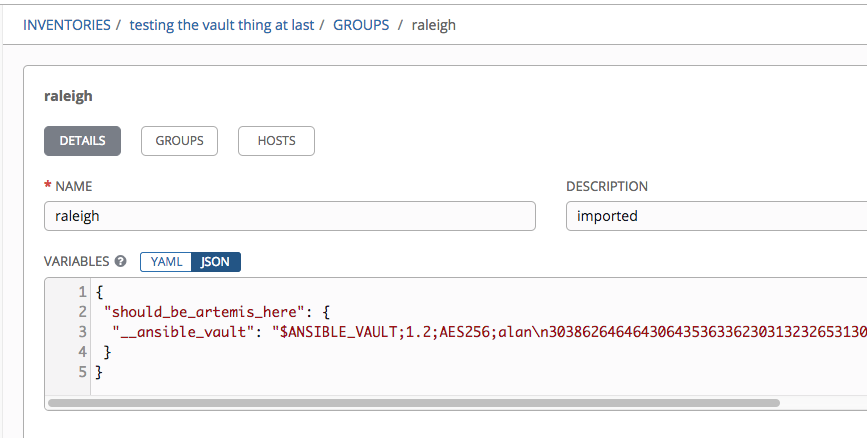Image resolution: width=867 pixels, height=438 pixels.
Task: Click the horizontal scrollbar of variables editor
Action: tap(414, 403)
